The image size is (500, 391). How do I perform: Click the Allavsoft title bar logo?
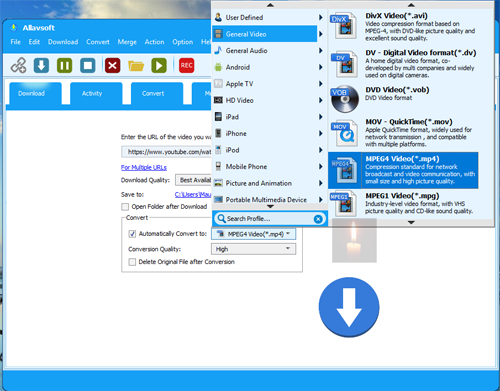pyautogui.click(x=13, y=28)
